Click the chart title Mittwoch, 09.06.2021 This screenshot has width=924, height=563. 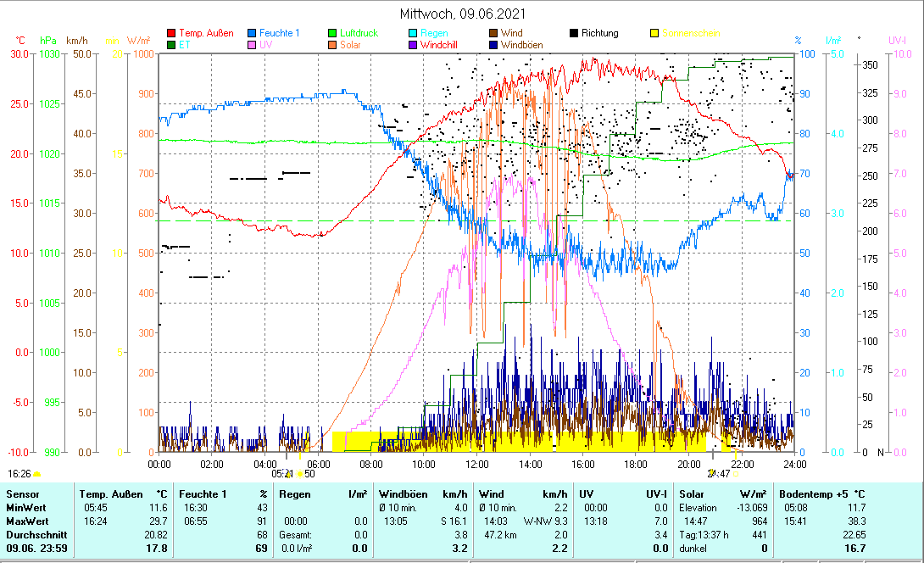[x=462, y=14]
